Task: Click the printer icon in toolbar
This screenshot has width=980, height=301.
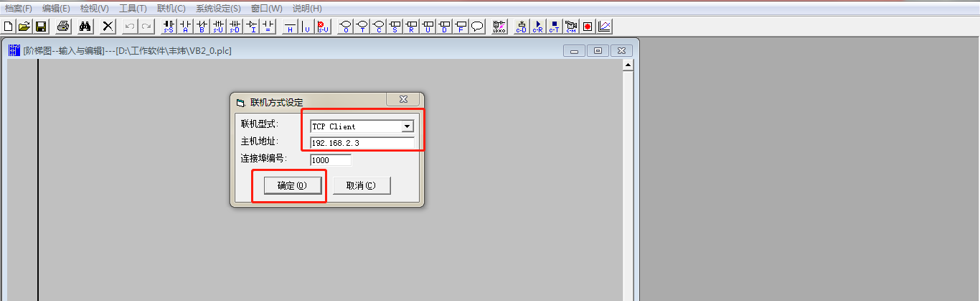Action: [63, 27]
